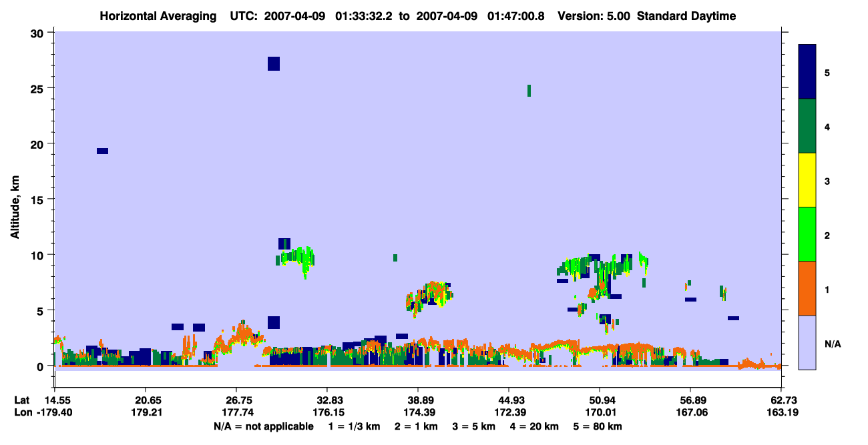Click the longitude value '-179.40'
This screenshot has height=445, width=868.
[x=55, y=412]
